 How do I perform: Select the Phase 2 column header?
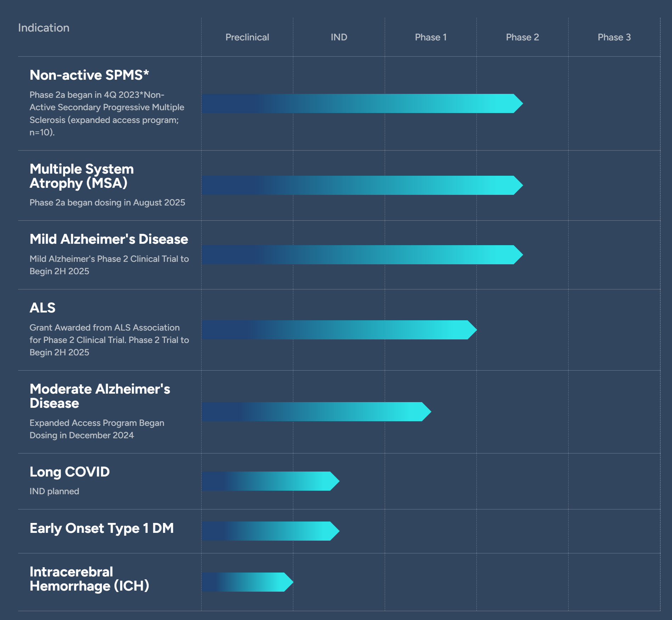[522, 37]
